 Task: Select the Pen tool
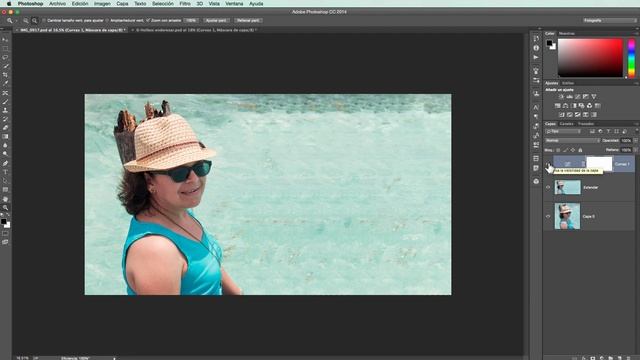[x=5, y=163]
